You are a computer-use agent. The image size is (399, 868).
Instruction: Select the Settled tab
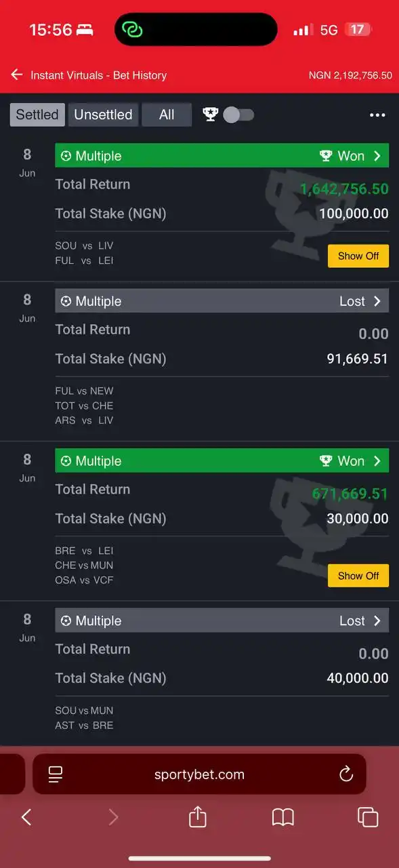[x=37, y=115]
